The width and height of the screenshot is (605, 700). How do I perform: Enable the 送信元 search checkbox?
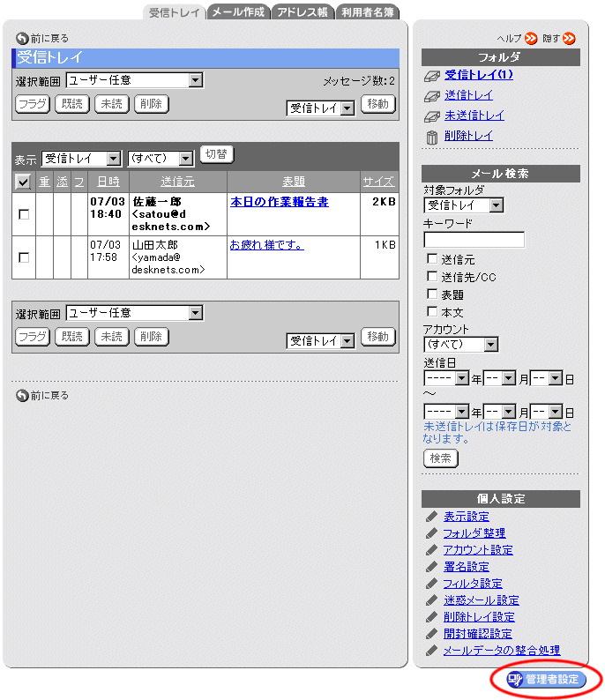(x=432, y=259)
